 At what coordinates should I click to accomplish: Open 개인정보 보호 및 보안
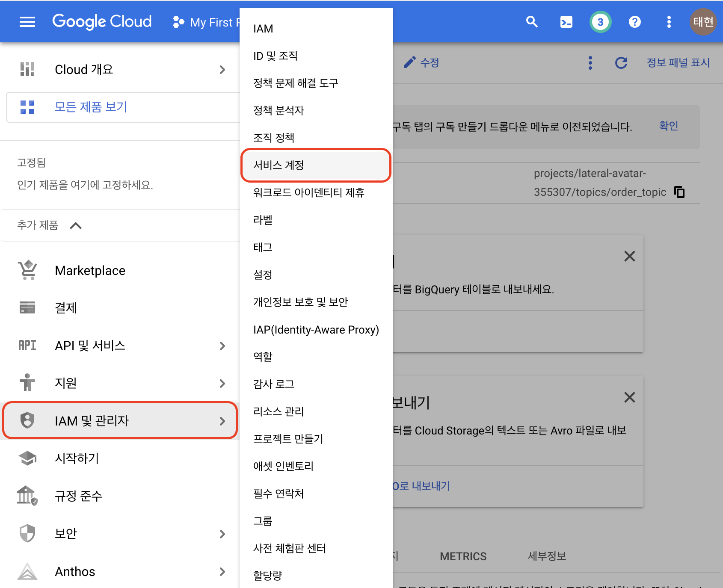316,302
